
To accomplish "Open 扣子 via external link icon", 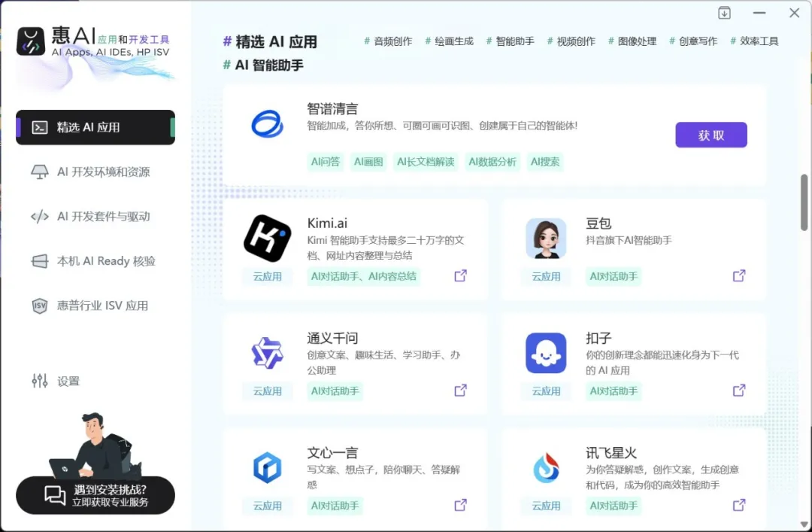I will click(x=739, y=391).
